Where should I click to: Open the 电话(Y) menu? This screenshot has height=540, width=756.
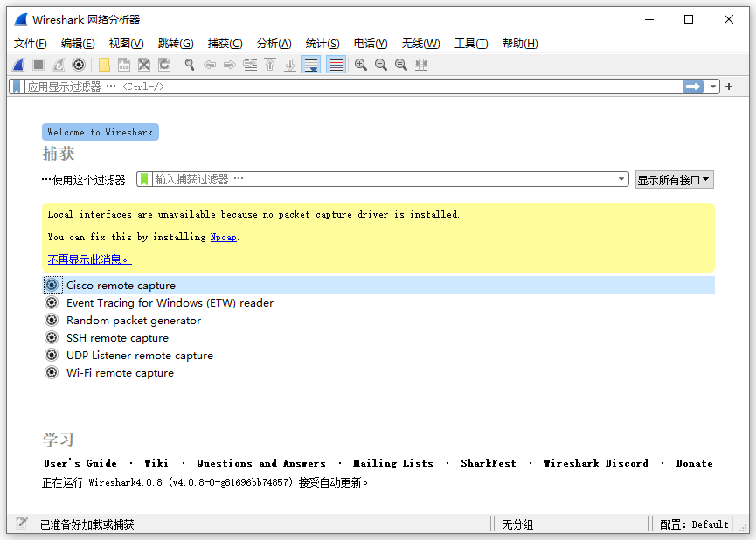coord(371,44)
